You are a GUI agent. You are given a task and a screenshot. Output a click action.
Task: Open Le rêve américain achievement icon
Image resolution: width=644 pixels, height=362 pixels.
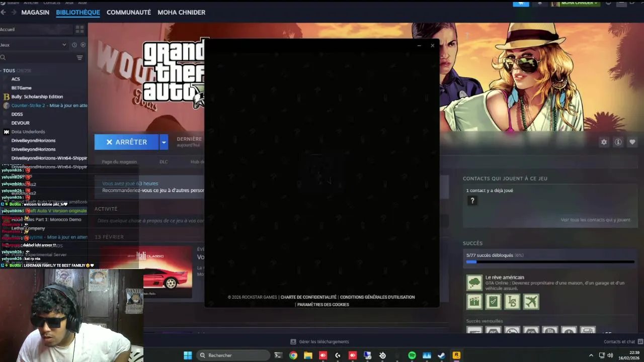[x=474, y=283]
